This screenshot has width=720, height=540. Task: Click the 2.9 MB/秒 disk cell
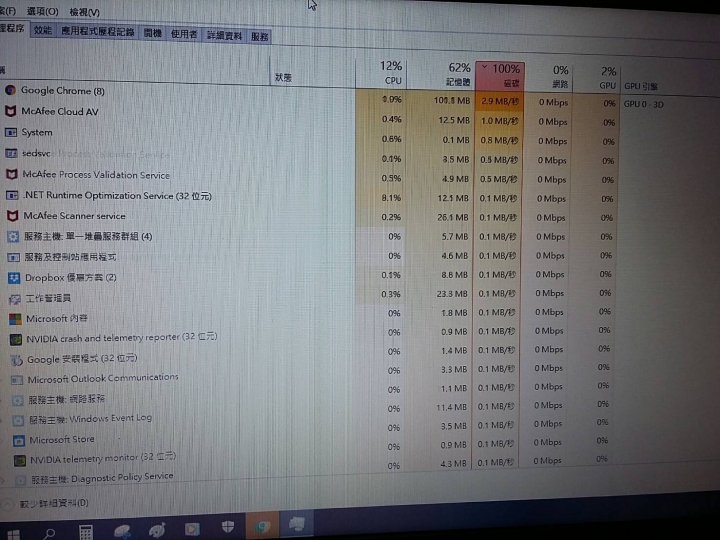[500, 101]
